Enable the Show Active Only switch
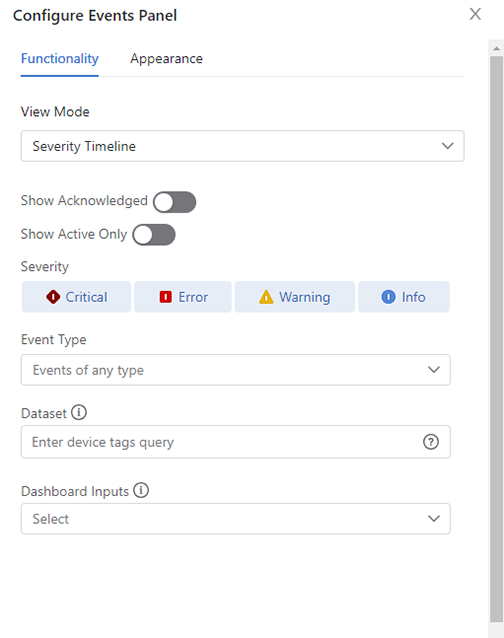 (x=154, y=235)
